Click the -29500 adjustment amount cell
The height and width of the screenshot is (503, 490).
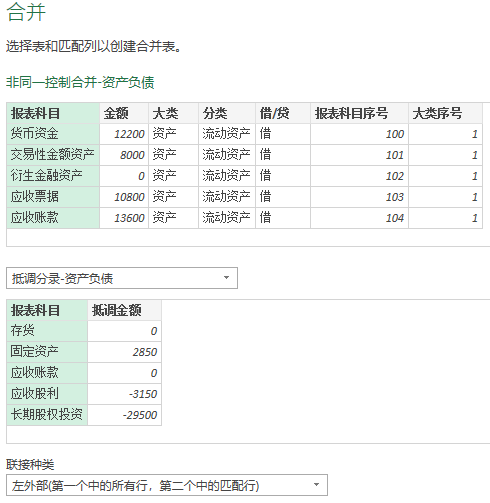click(x=125, y=415)
